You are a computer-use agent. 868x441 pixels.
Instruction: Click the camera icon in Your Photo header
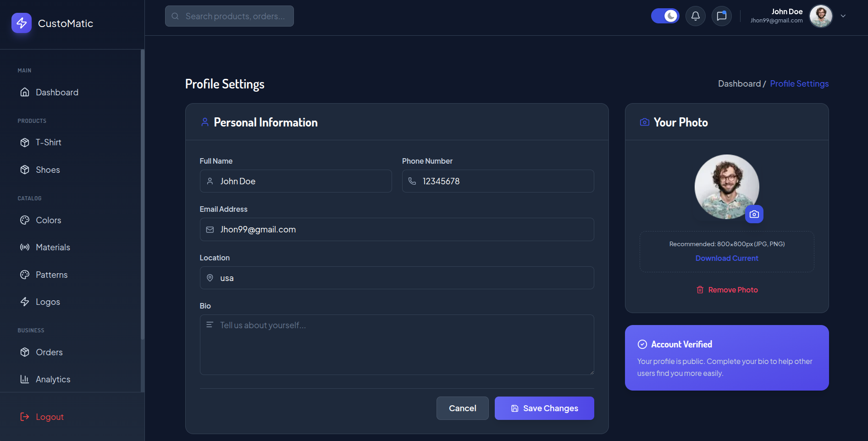tap(645, 122)
